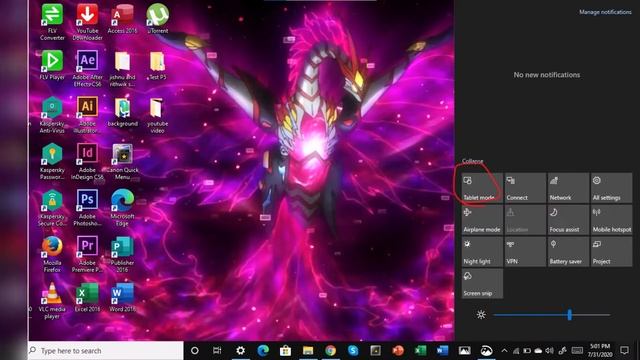Select the youtube video desktop folder

point(158,115)
